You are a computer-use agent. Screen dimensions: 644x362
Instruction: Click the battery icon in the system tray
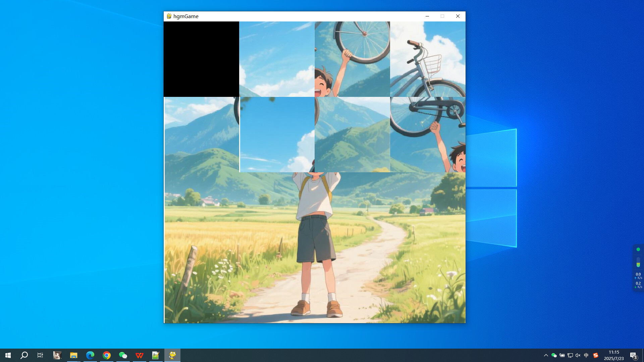[x=562, y=355]
